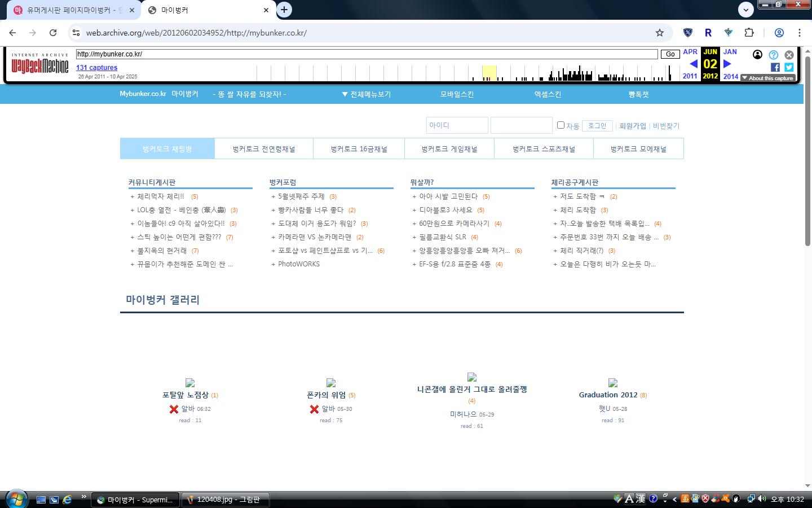Click the Wayback Twitter share icon

point(789,67)
